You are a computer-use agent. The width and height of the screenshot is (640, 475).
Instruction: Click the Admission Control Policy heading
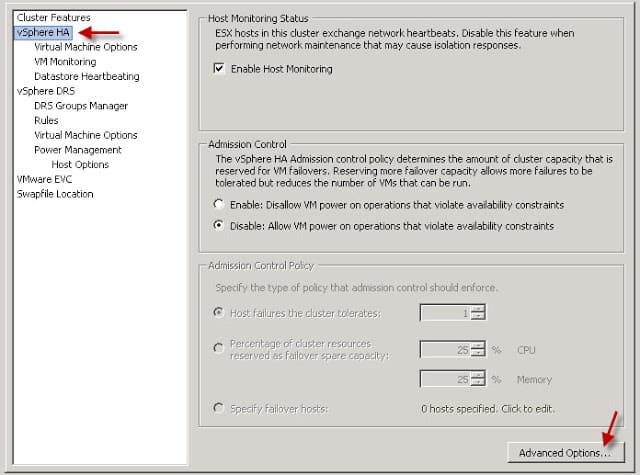[261, 266]
